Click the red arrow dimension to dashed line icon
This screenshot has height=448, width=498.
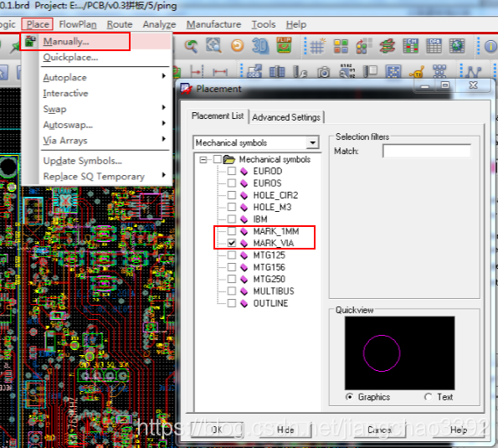(197, 72)
